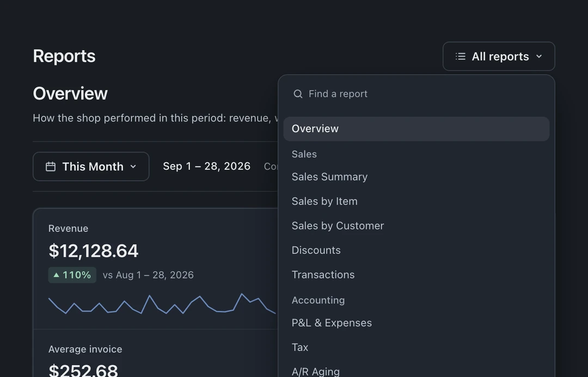
Task: Open the Sales by Customer report
Action: [x=416, y=226]
